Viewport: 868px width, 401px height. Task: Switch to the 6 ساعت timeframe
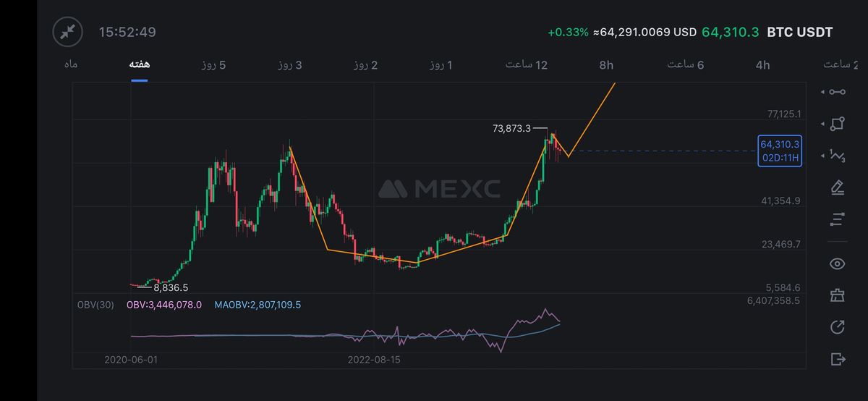point(685,65)
